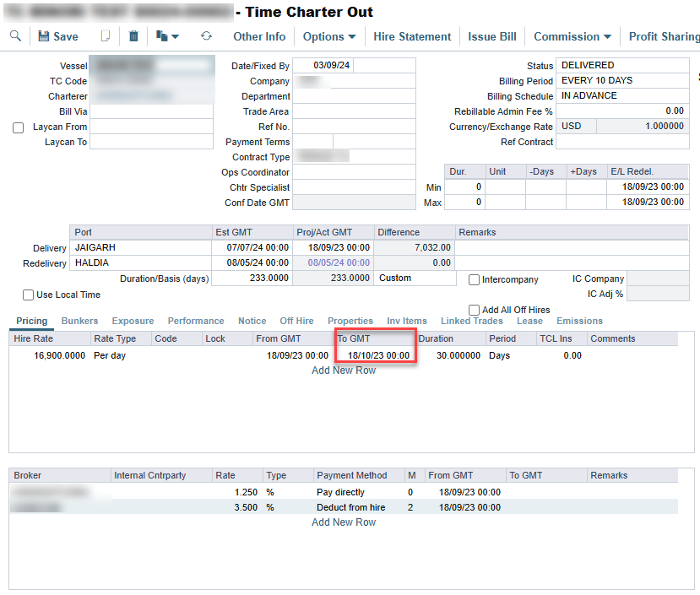The width and height of the screenshot is (700, 595).
Task: Enable the Laycan From checkbox
Action: pyautogui.click(x=19, y=127)
